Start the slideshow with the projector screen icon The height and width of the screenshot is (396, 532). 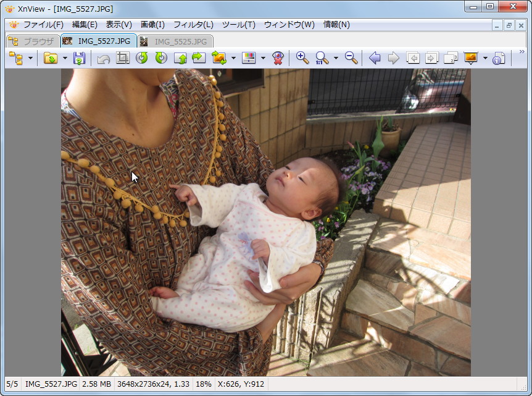(x=470, y=58)
